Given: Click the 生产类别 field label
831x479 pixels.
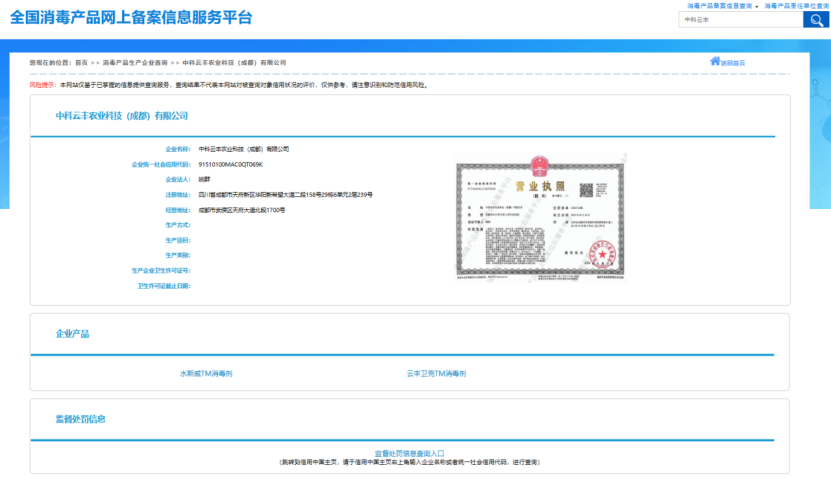Looking at the screenshot, I should pos(178,255).
